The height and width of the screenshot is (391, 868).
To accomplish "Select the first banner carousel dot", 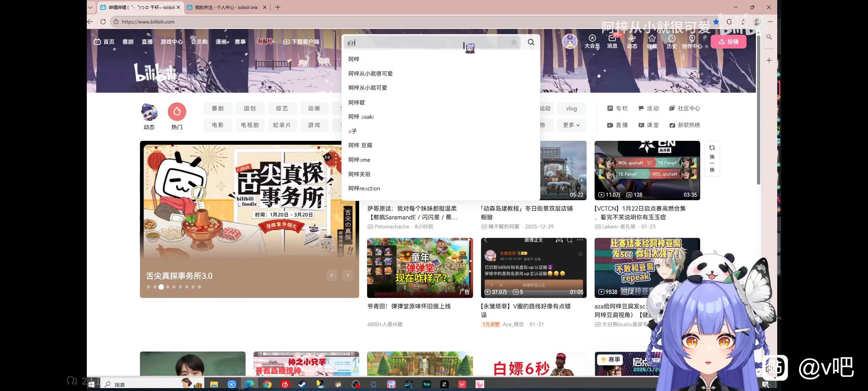I will tap(148, 287).
